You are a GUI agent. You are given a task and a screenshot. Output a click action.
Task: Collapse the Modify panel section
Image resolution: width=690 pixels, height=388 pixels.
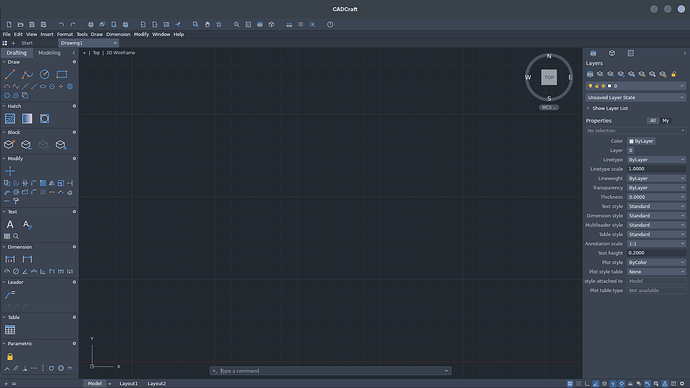(x=4, y=158)
